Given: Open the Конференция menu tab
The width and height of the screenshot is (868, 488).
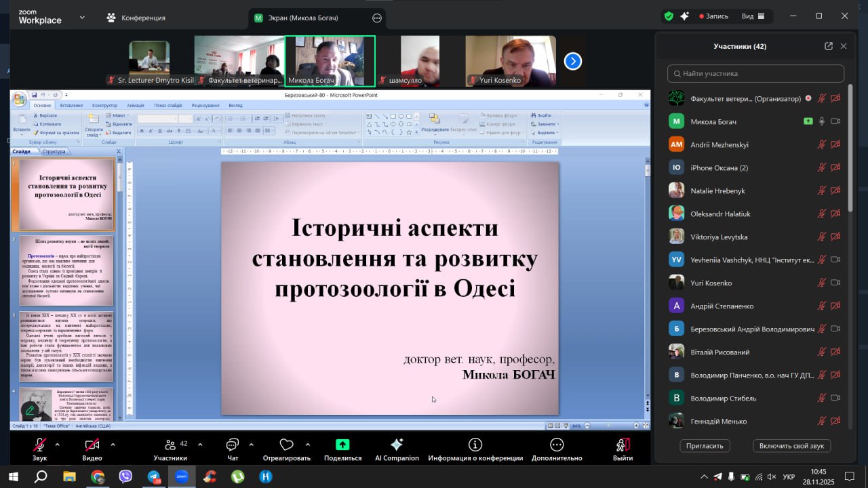Looking at the screenshot, I should [x=136, y=18].
